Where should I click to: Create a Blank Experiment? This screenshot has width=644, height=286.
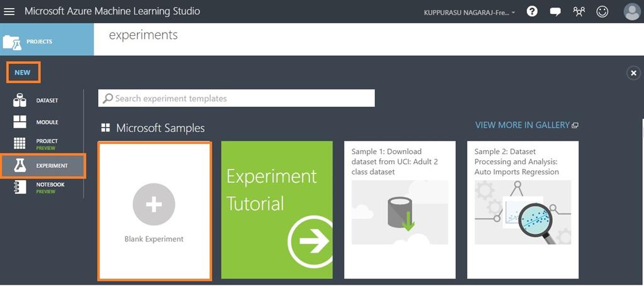point(154,211)
